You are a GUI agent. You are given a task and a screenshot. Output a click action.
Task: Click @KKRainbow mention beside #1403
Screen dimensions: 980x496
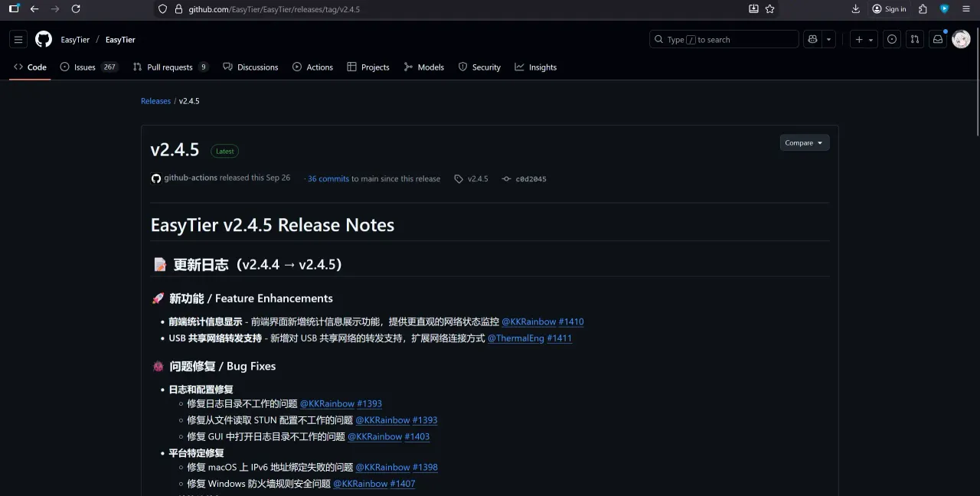(375, 436)
